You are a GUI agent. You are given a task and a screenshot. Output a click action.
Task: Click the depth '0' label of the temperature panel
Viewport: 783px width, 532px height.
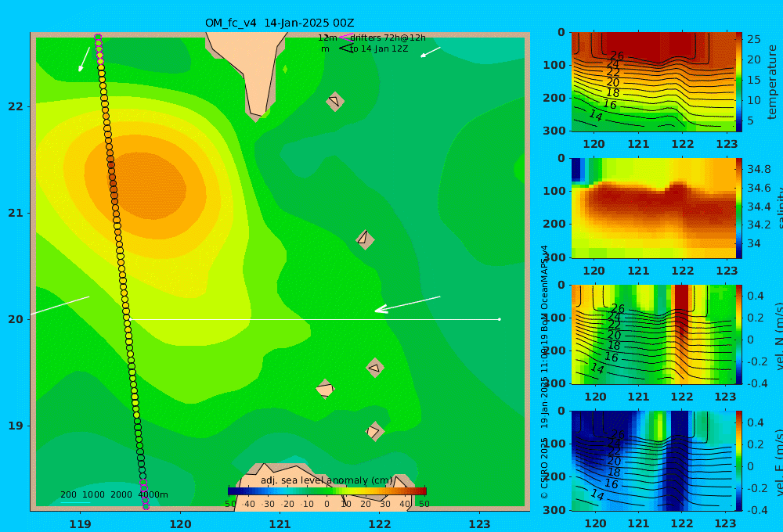coord(561,32)
